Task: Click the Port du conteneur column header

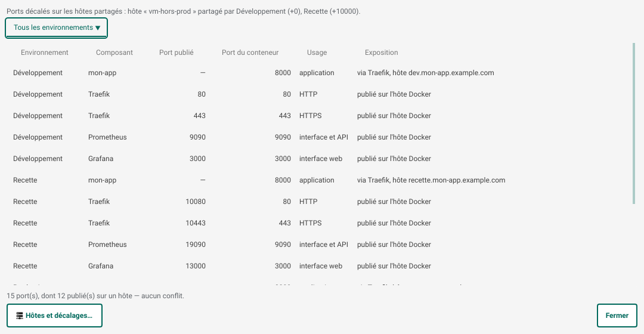Action: 250,52
